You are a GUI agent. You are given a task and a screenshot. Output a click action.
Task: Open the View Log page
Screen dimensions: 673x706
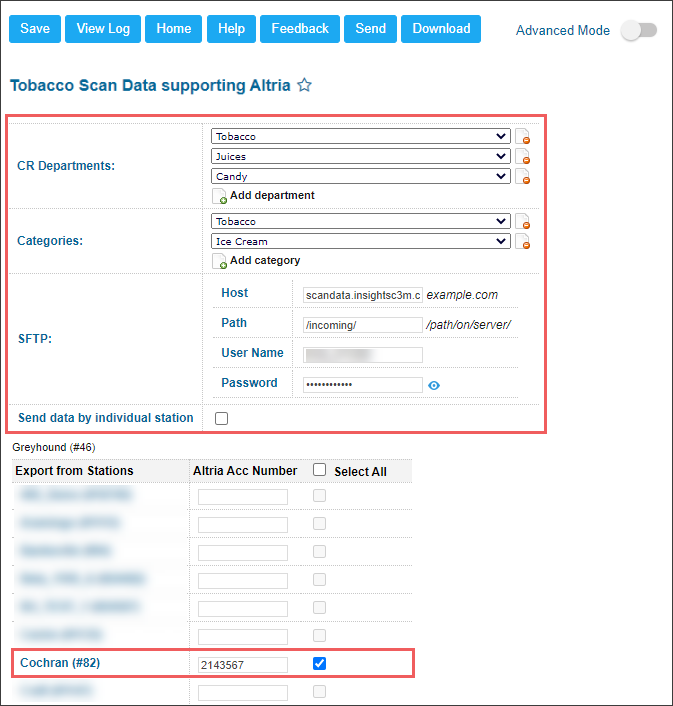click(x=103, y=29)
